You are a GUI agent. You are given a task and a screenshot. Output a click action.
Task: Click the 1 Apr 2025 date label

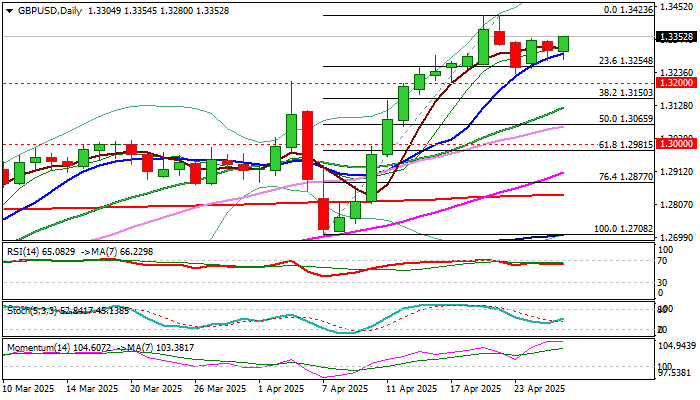pos(282,389)
